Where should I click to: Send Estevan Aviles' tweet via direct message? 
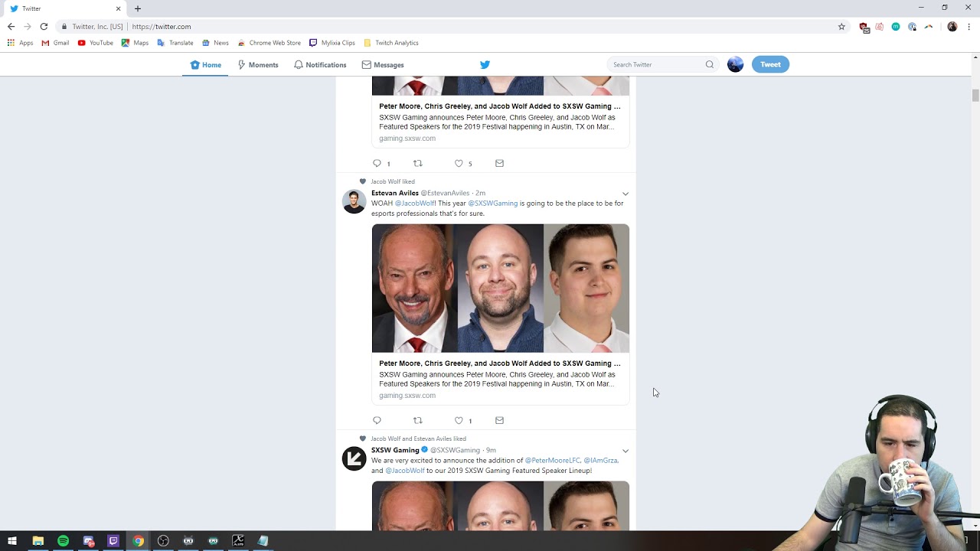coord(499,420)
